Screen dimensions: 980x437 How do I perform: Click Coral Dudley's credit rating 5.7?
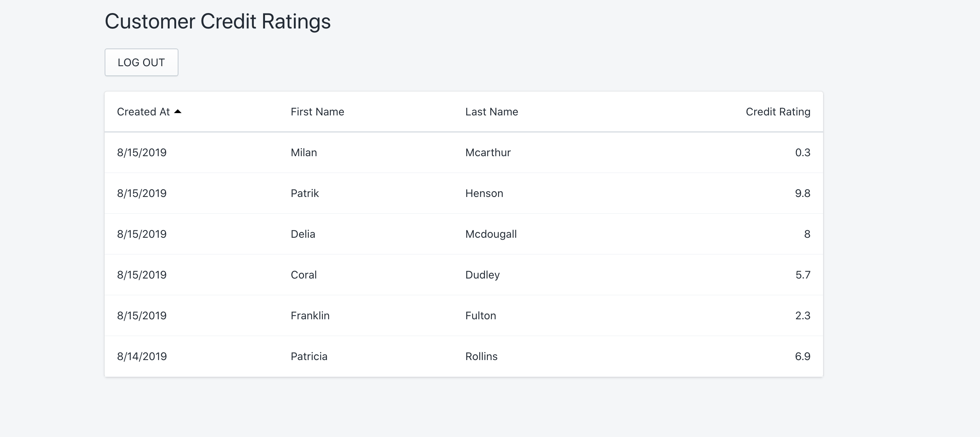pos(803,275)
